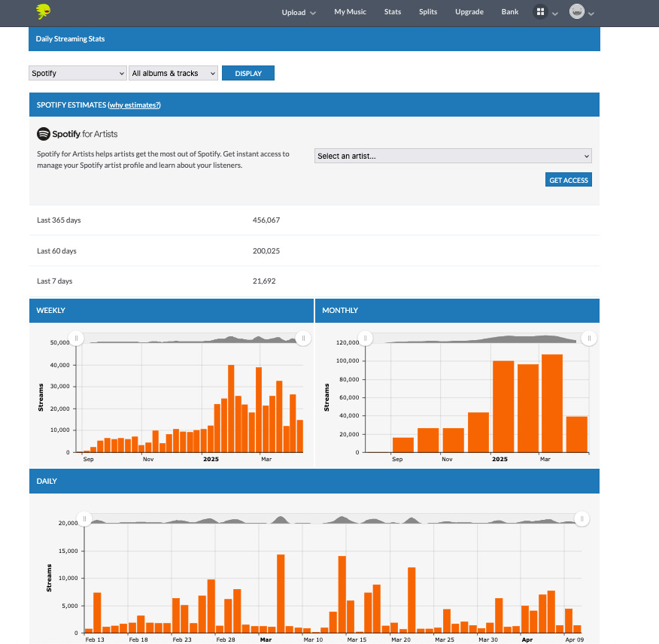Open the Stats menu item
This screenshot has width=659, height=644.
click(393, 12)
